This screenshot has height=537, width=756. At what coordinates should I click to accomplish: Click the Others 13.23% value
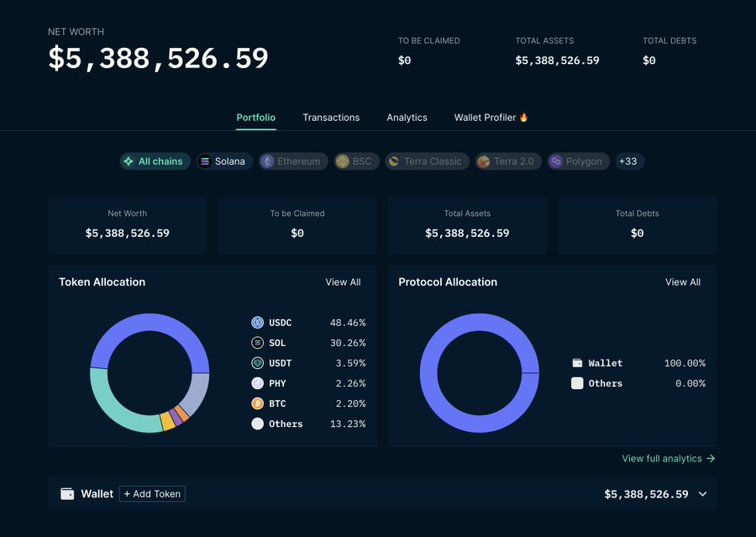(x=348, y=424)
